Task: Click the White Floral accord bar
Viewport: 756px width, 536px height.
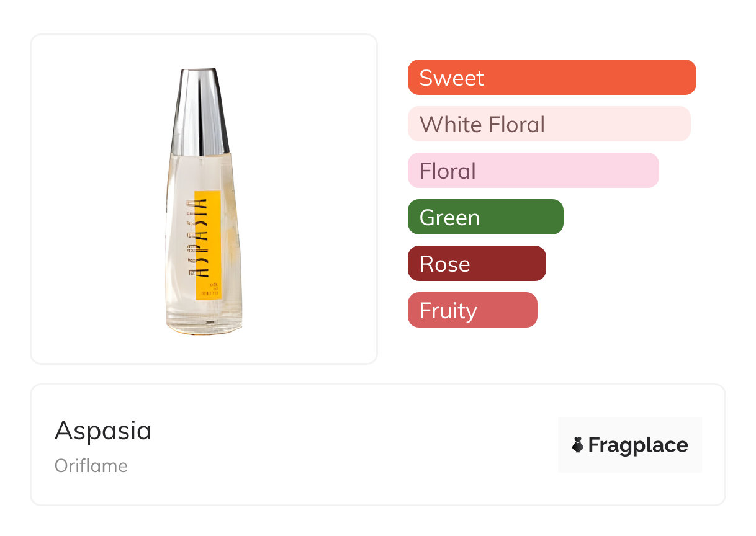Action: (549, 124)
